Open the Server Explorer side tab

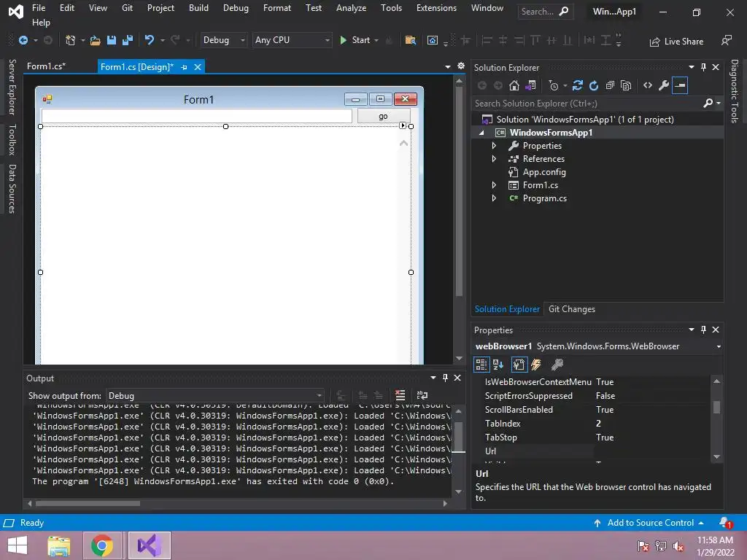12,87
